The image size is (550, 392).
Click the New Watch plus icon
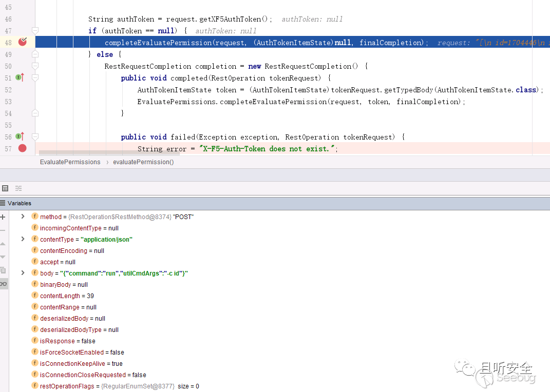click(x=3, y=217)
